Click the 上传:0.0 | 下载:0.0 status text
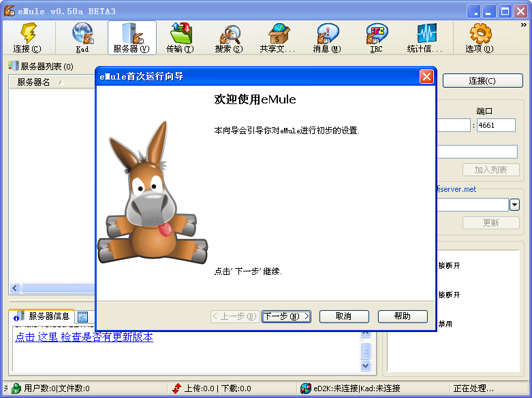This screenshot has width=532, height=398. coord(217,388)
